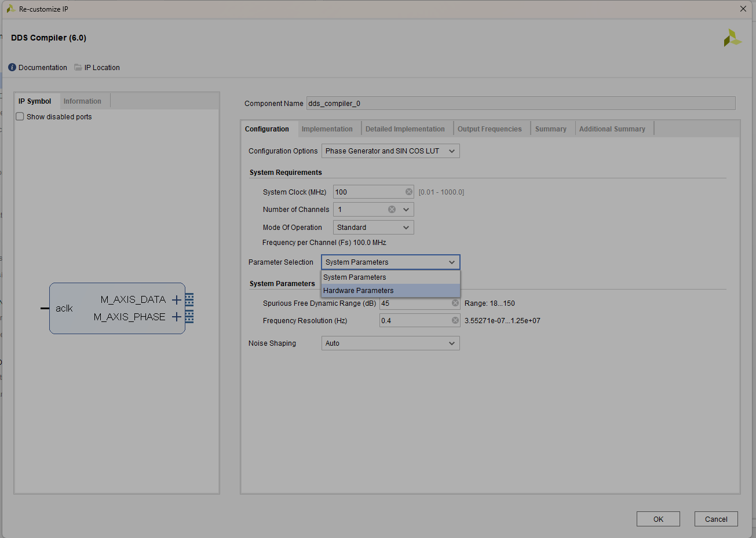Click the System Requirements section heading
Screen dimensions: 756x538
coord(286,173)
